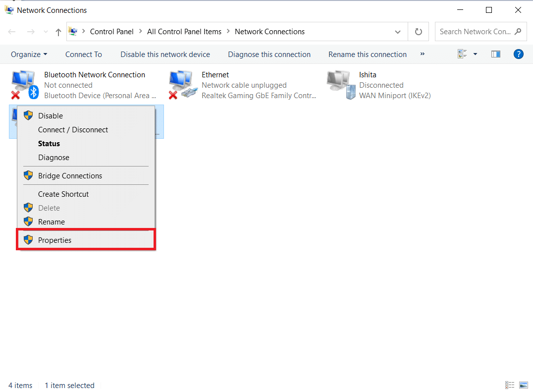This screenshot has height=392, width=533.
Task: Click Disable this network device
Action: 165,55
